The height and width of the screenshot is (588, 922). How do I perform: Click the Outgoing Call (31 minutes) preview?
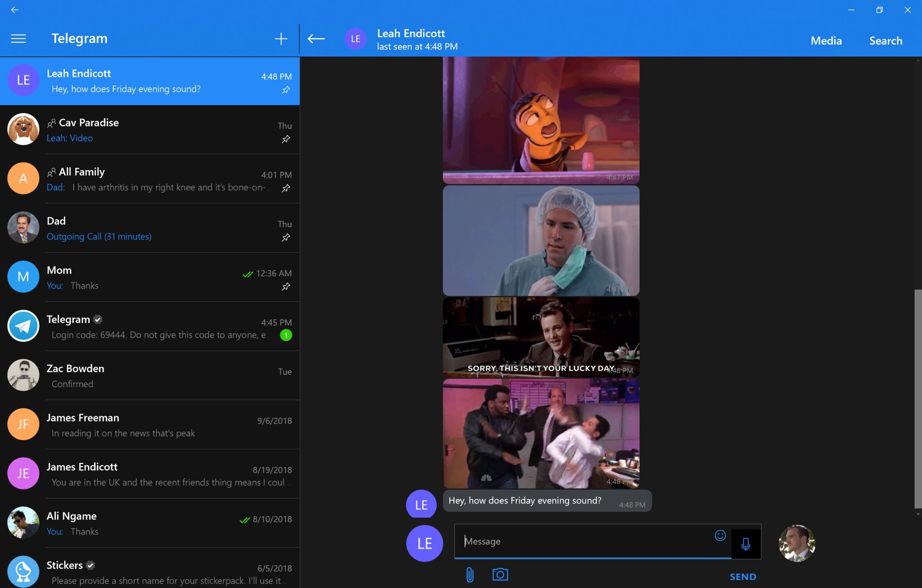click(99, 236)
